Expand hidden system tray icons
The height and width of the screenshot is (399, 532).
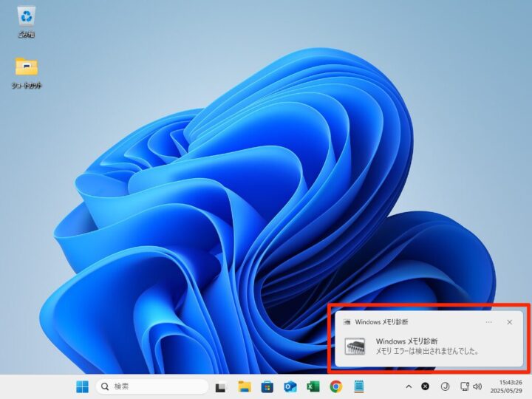pyautogui.click(x=409, y=386)
